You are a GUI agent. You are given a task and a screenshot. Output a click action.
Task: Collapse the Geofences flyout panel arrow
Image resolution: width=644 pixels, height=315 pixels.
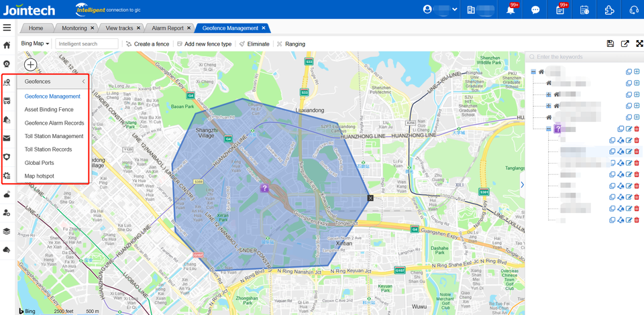click(x=83, y=82)
